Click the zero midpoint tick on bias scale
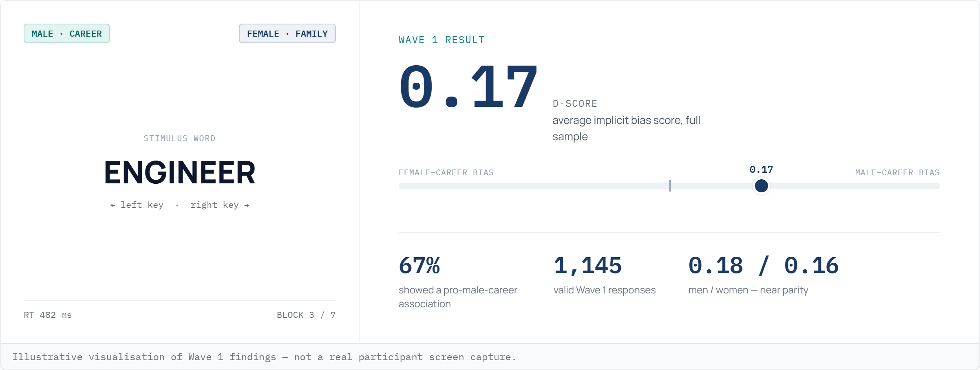 [670, 186]
